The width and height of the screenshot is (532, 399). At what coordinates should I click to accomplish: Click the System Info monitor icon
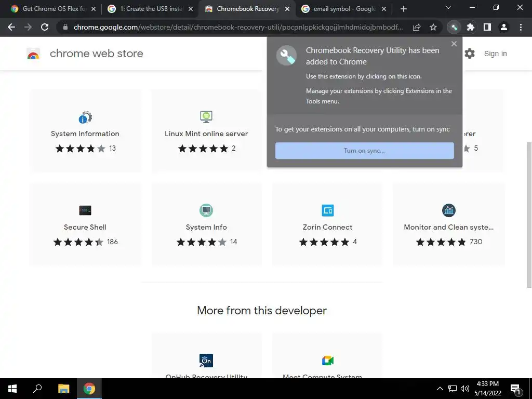pyautogui.click(x=206, y=210)
